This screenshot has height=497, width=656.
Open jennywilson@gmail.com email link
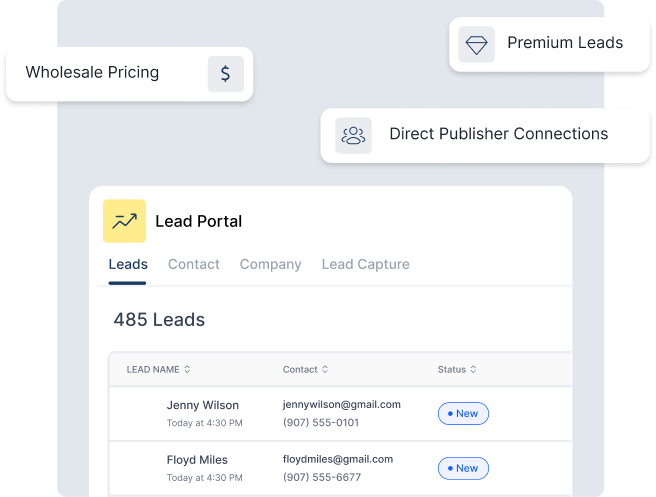(x=342, y=405)
